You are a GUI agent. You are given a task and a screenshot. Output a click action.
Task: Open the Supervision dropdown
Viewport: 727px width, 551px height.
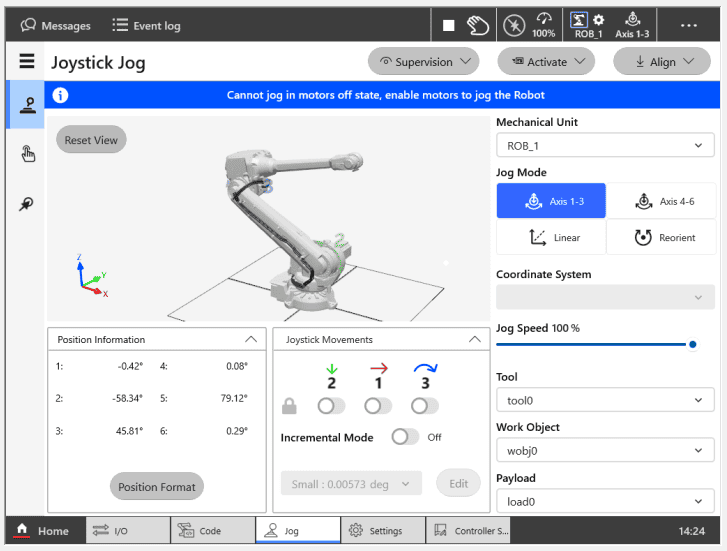click(424, 62)
